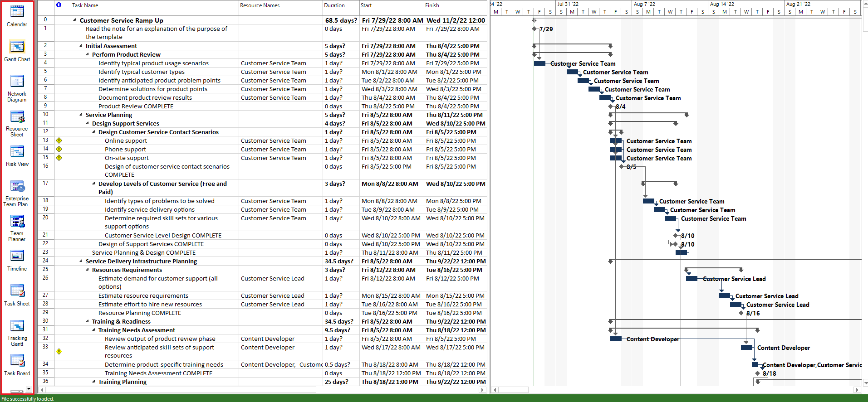Collapse the Service Planning summary task

pyautogui.click(x=81, y=115)
